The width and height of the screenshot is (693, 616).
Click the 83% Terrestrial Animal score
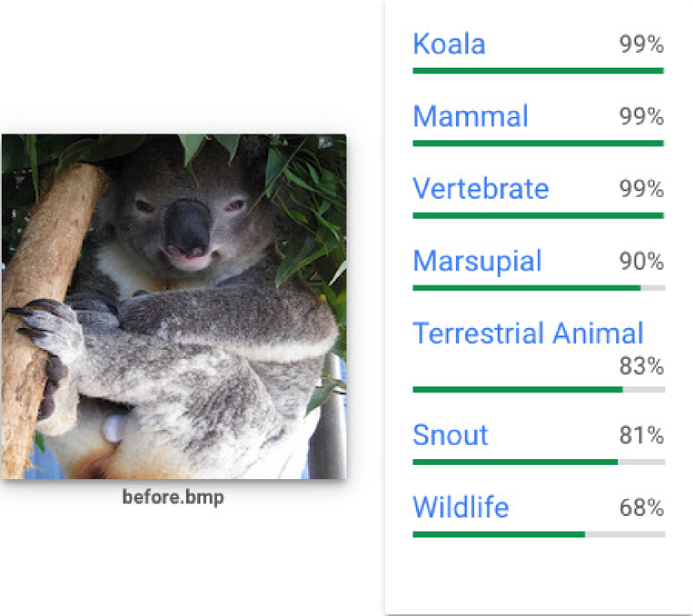click(x=641, y=366)
